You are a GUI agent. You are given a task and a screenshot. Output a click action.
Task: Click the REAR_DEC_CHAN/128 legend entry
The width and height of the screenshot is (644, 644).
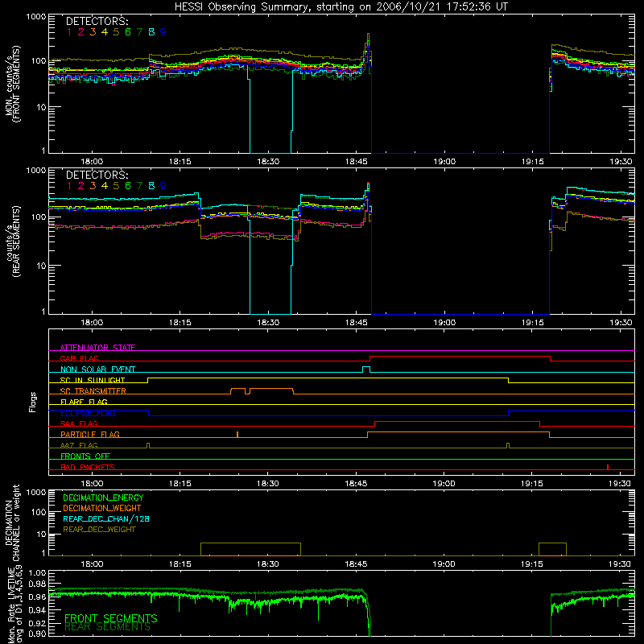106,518
